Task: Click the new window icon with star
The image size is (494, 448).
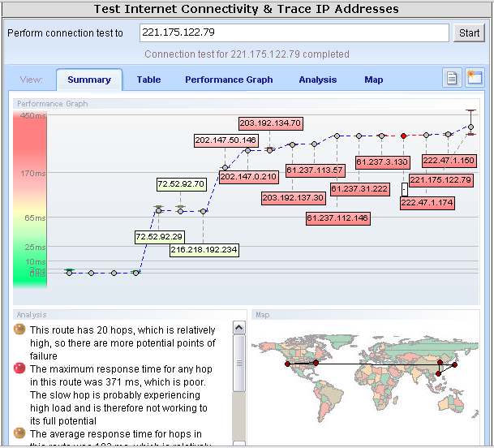Action: [474, 78]
